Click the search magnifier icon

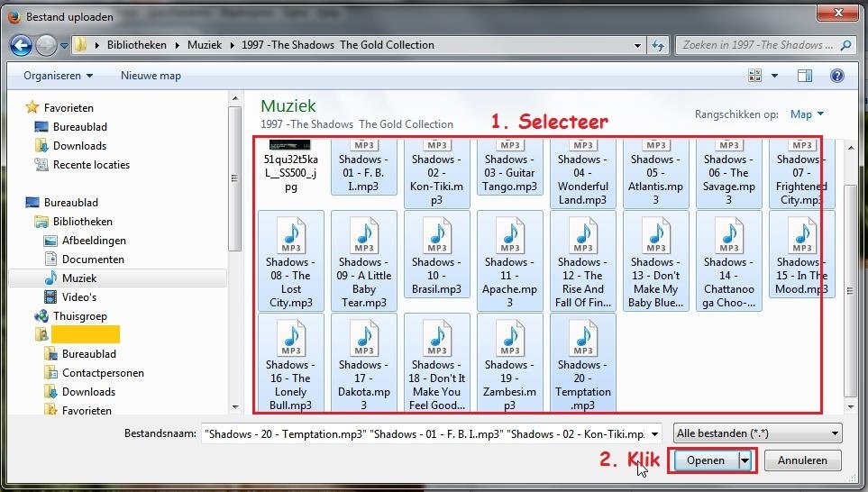[845, 45]
